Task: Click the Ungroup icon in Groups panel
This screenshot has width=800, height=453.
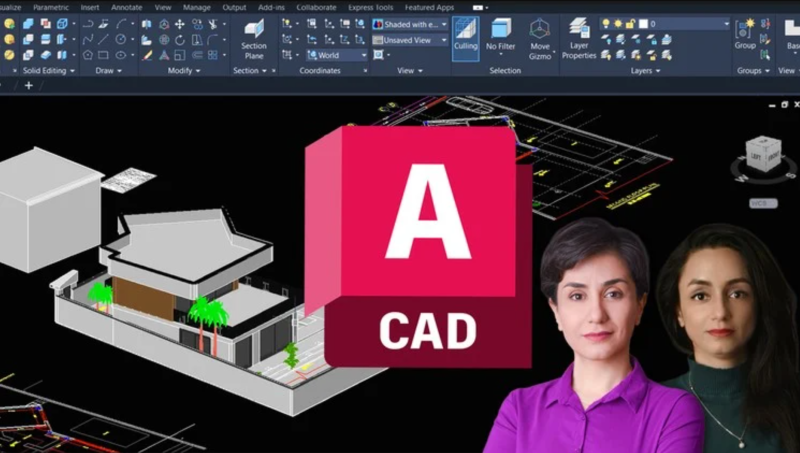Action: (x=765, y=23)
